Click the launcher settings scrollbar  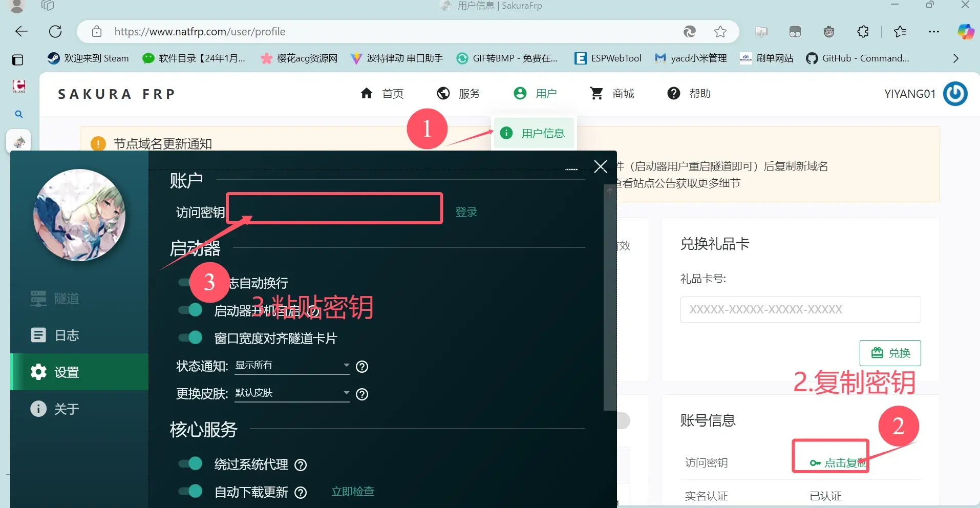610,298
